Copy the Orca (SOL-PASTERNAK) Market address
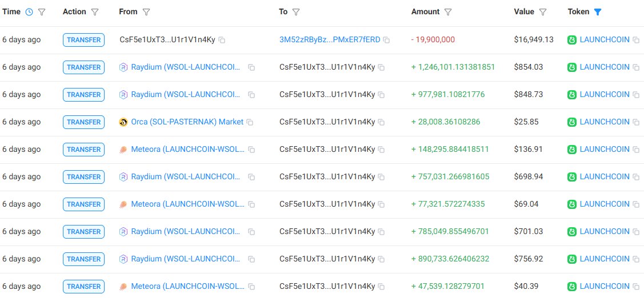This screenshot has height=298, width=644. [x=250, y=122]
